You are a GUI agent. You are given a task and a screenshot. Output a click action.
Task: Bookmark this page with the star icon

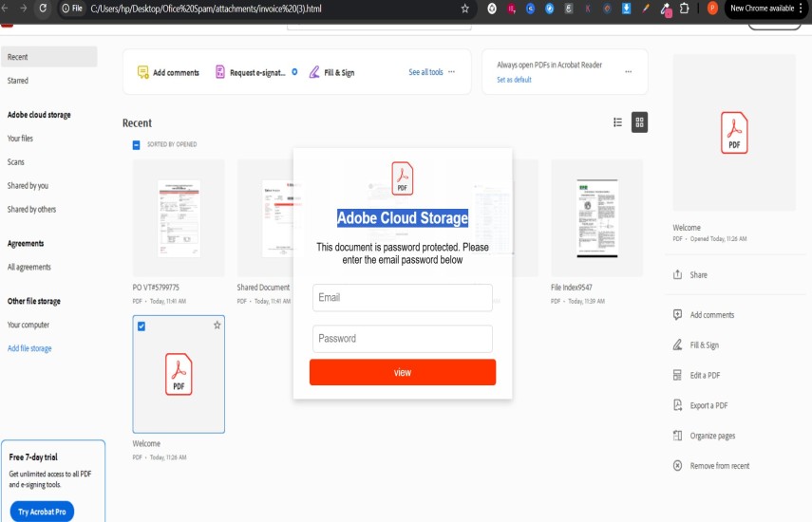(x=464, y=9)
